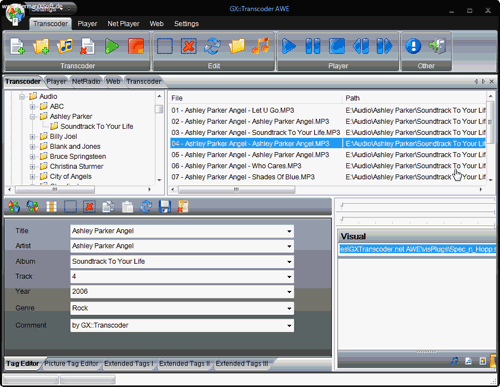This screenshot has width=500, height=387.
Task: Click the red X delete icon in tag toolbar
Action: pyautogui.click(x=89, y=207)
